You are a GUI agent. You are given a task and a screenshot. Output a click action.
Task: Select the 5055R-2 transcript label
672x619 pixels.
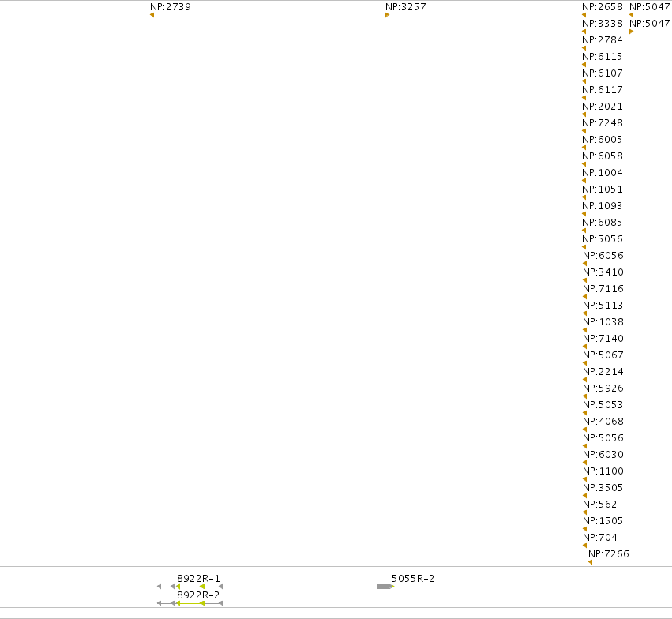pyautogui.click(x=413, y=579)
